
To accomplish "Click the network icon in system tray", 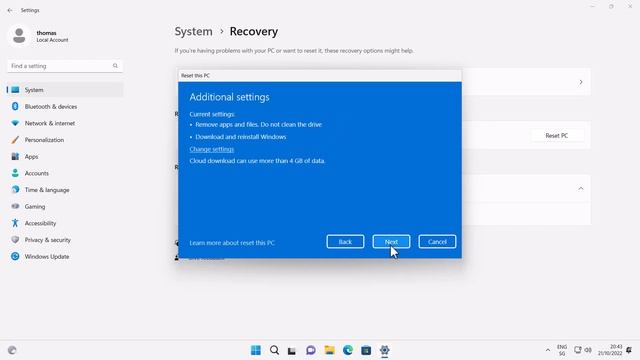I will (x=578, y=350).
